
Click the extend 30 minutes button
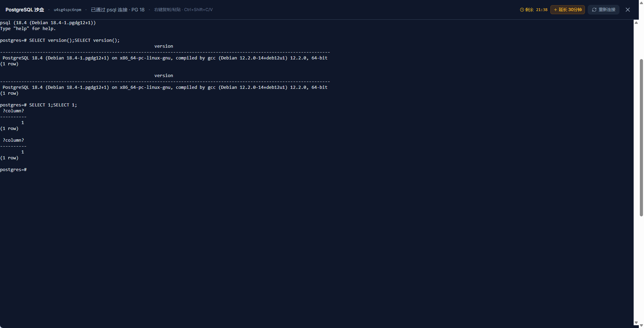567,10
